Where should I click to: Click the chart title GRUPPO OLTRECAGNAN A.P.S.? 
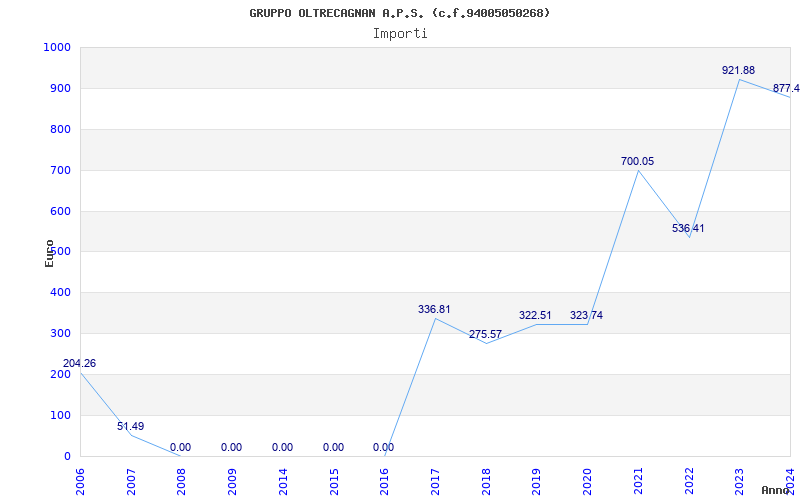(x=399, y=13)
